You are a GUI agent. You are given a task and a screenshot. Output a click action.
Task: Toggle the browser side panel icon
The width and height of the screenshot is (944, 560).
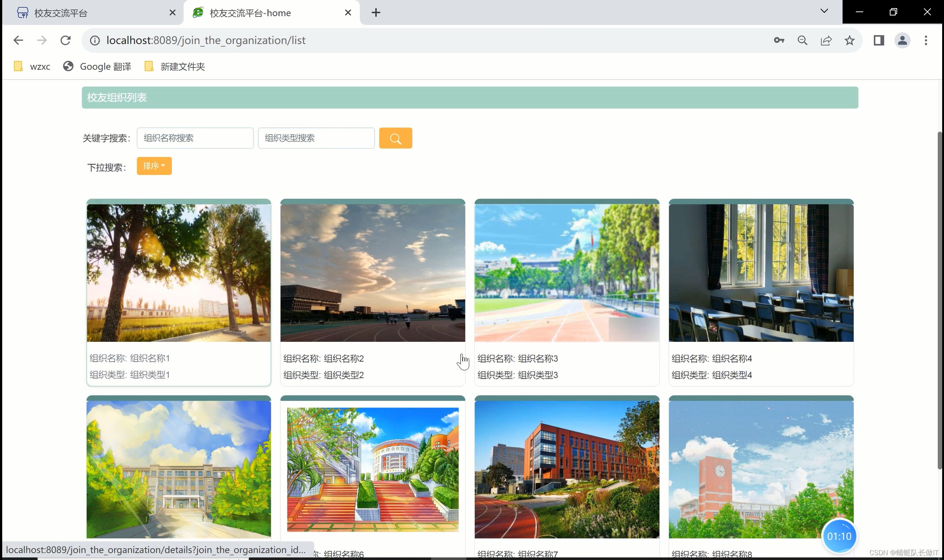pos(879,41)
